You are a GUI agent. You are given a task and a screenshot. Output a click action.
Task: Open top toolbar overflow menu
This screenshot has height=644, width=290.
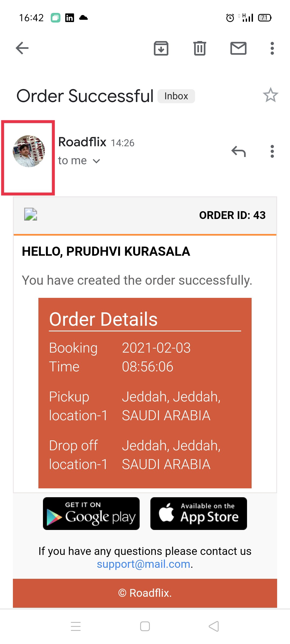coord(272,48)
